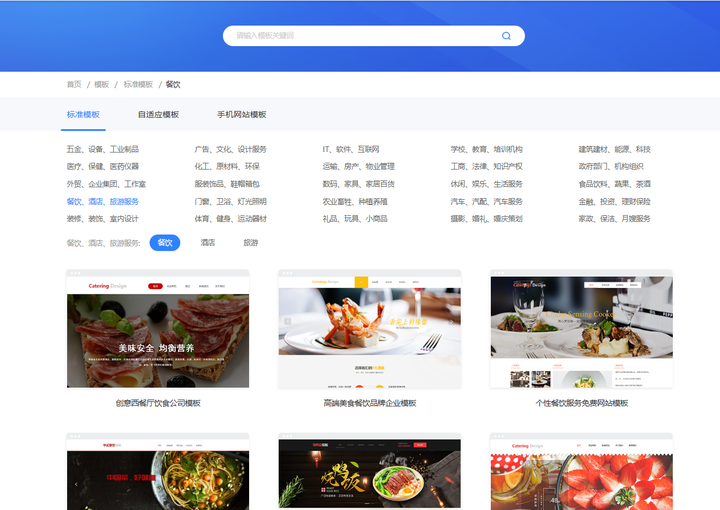Select 金融、投资、理财保险 category

tap(614, 202)
